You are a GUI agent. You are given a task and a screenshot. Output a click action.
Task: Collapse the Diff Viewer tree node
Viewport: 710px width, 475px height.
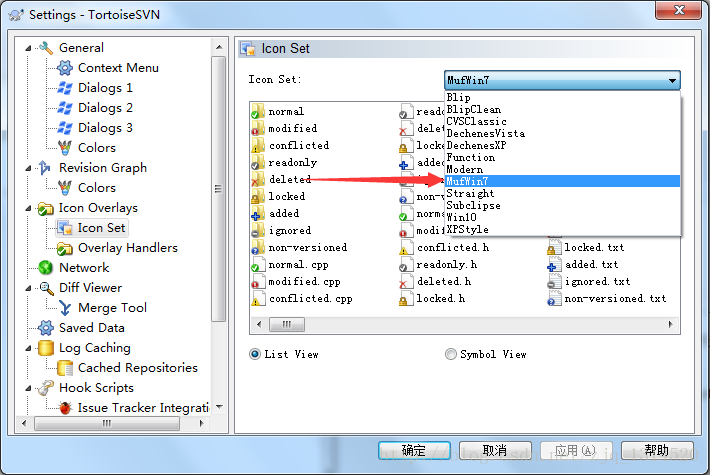coord(28,288)
